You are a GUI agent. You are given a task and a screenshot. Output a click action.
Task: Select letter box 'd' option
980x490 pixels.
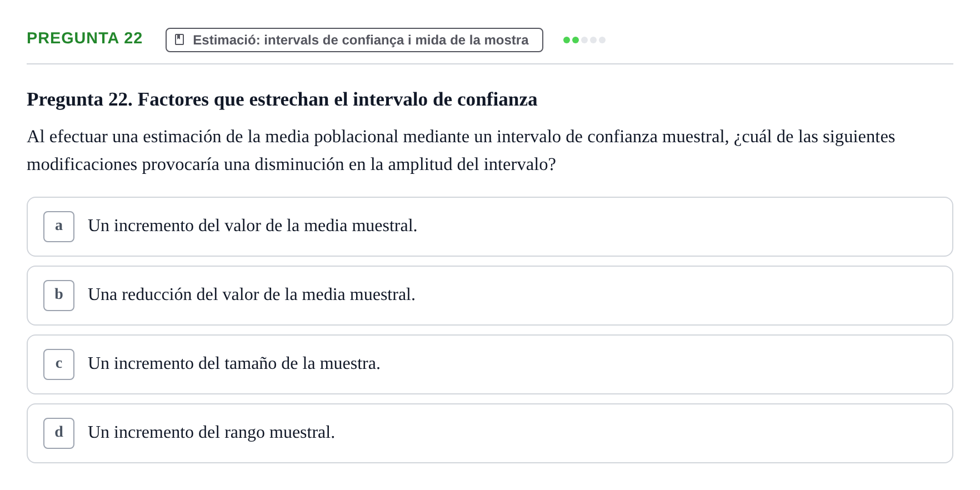[59, 433]
